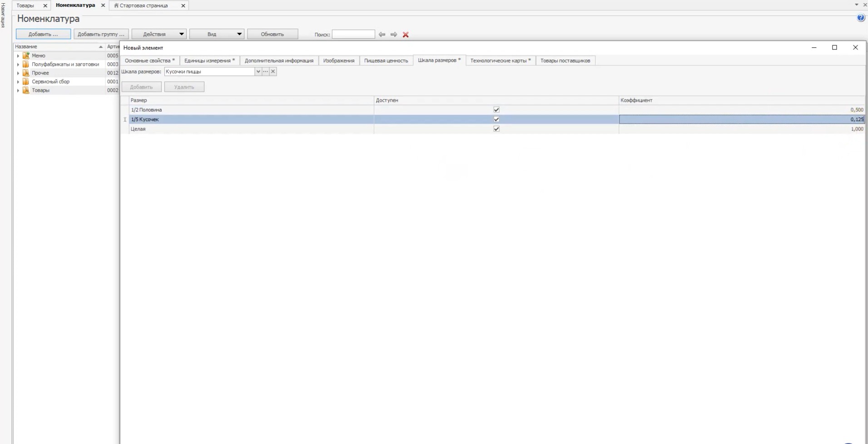The width and height of the screenshot is (868, 444).
Task: Expand the Прочее tree node
Action: (18, 73)
